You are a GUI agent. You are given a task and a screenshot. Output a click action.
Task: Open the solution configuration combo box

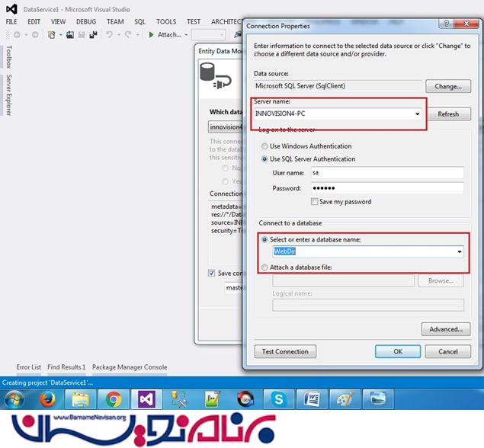coord(208,35)
